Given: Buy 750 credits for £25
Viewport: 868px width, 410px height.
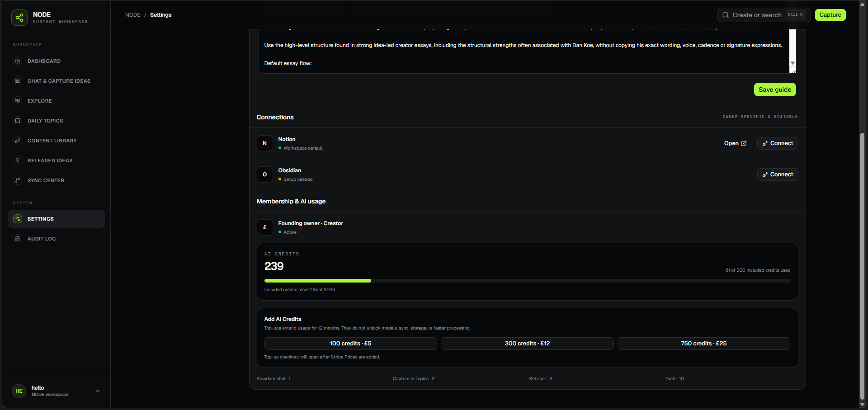Looking at the screenshot, I should [703, 344].
